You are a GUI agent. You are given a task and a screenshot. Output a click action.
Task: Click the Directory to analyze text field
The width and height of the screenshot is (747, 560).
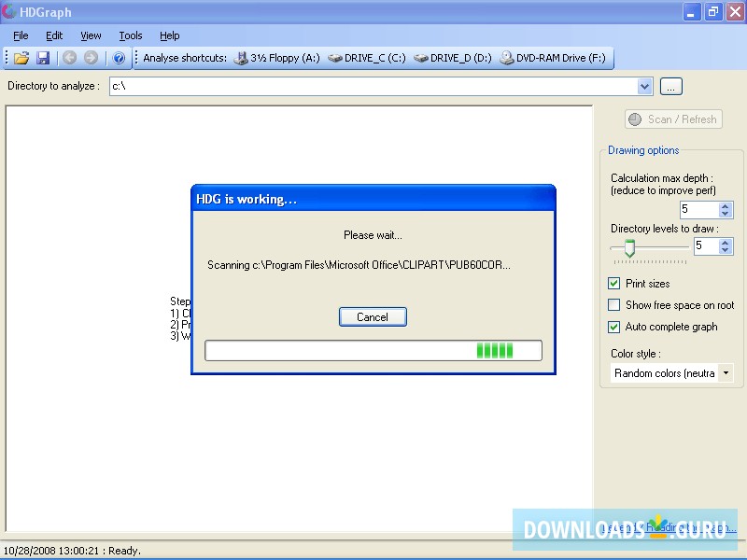point(373,86)
